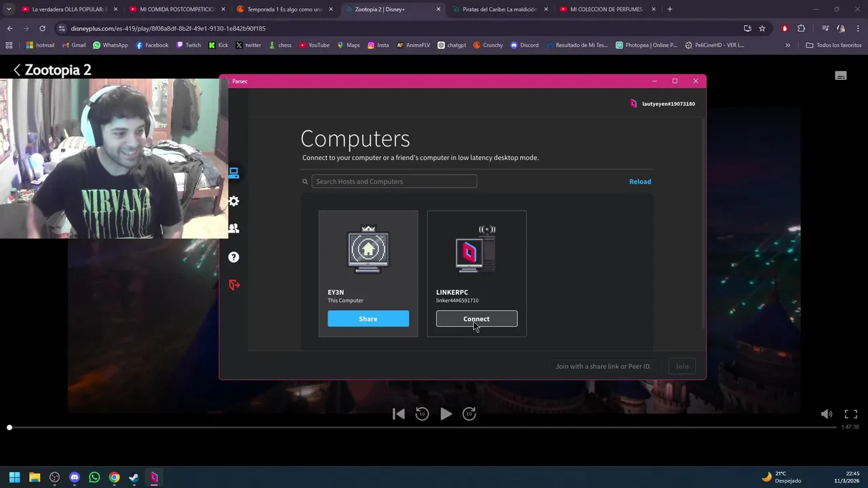Close the Zootopia 2 Disney+ tab
The image size is (868, 488).
[x=438, y=9]
